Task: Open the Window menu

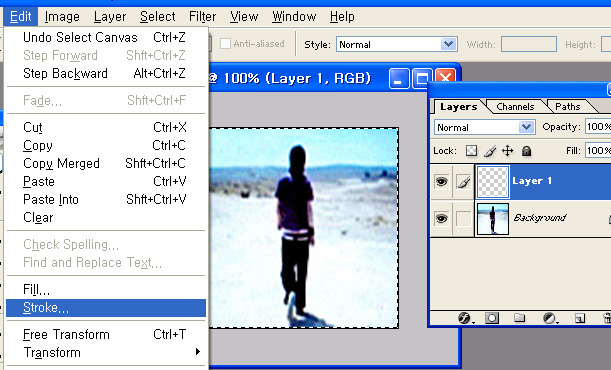Action: 294,17
